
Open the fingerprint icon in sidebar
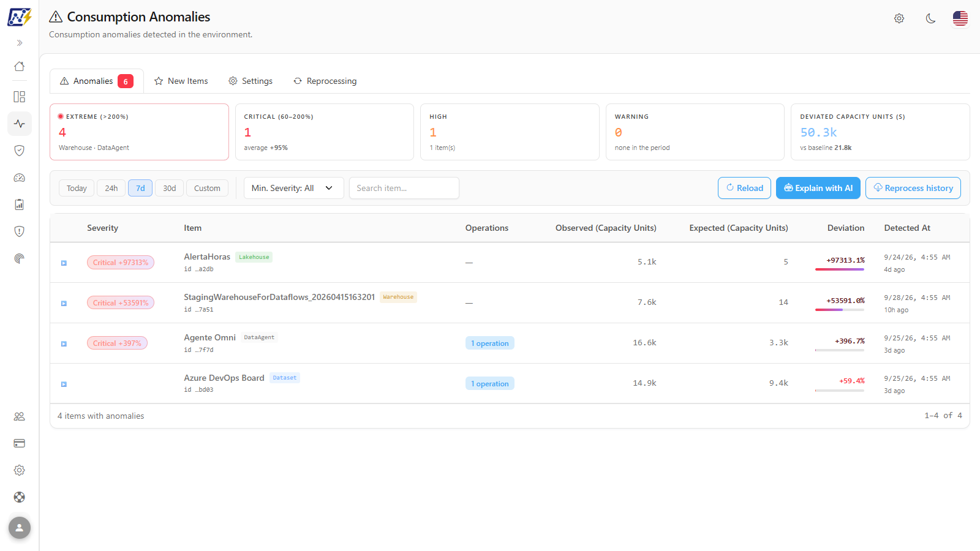click(x=20, y=258)
